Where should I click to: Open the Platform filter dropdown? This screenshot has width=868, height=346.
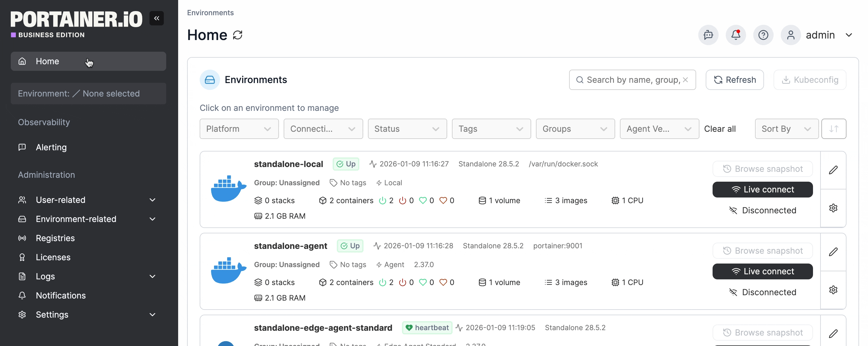(x=239, y=129)
